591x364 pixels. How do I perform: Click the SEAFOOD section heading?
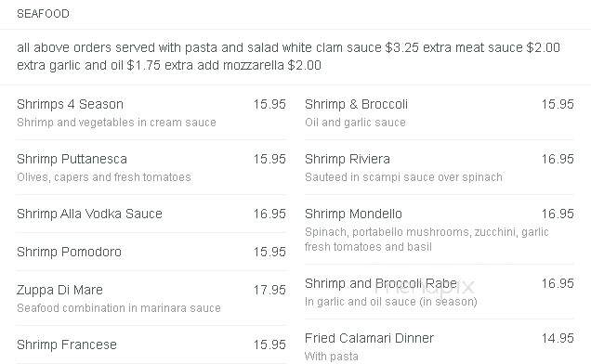click(43, 14)
